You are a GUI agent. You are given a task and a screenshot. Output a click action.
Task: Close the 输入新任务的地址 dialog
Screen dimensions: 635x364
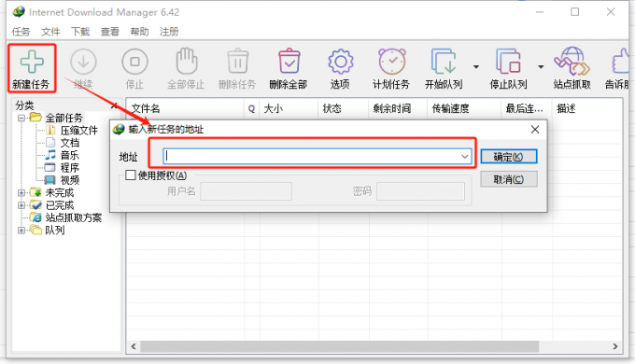(x=535, y=130)
